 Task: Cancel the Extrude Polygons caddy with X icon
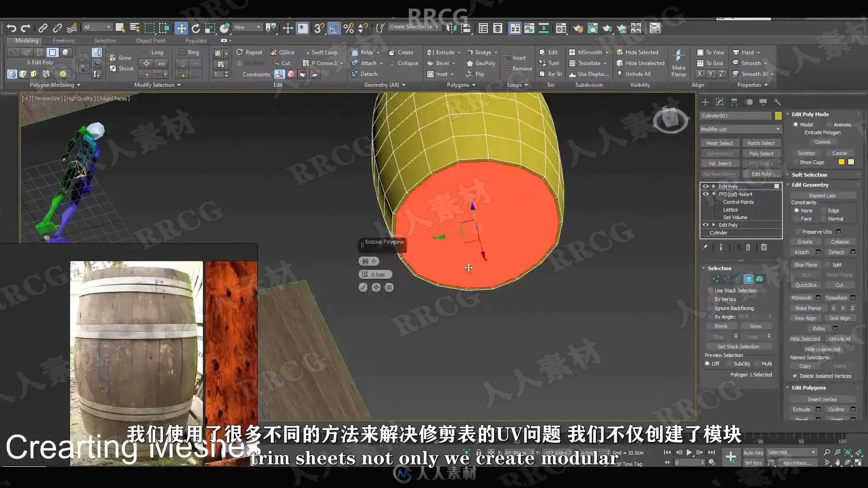389,287
